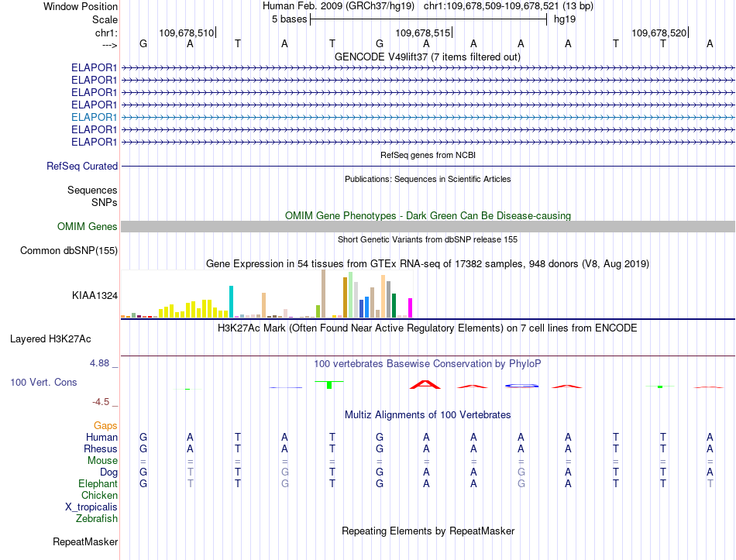Click the Multiz Alignments of 100 Vertebrates title
Screen dimensions: 736x560
[428, 415]
